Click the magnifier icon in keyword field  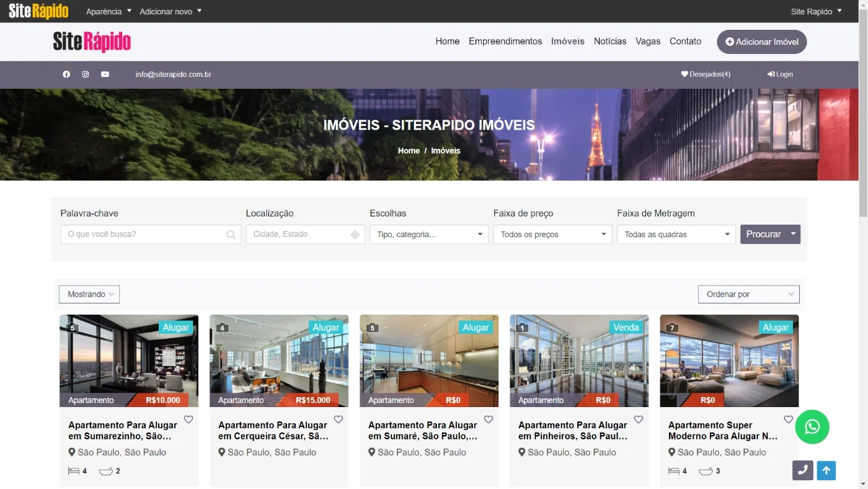pyautogui.click(x=231, y=235)
